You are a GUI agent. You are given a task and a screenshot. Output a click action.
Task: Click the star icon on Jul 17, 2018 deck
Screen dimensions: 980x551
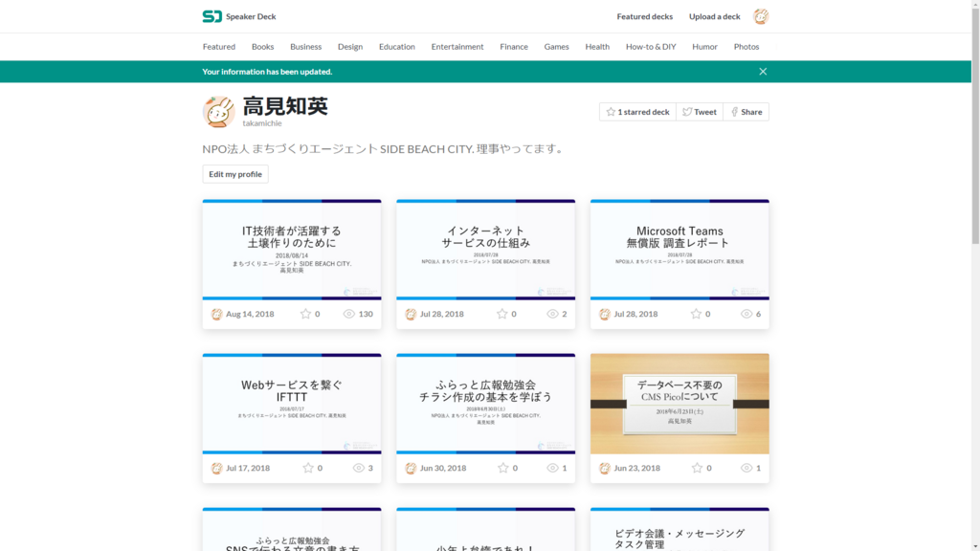[x=308, y=467]
